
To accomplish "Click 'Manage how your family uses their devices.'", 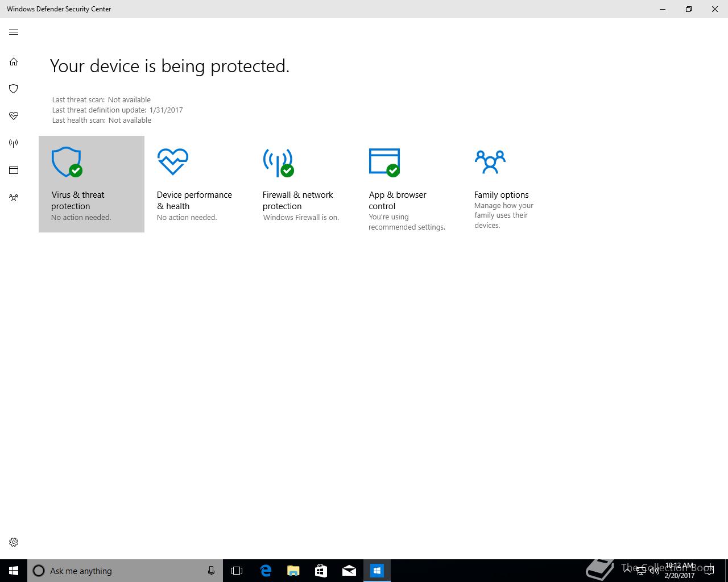I will pyautogui.click(x=504, y=215).
